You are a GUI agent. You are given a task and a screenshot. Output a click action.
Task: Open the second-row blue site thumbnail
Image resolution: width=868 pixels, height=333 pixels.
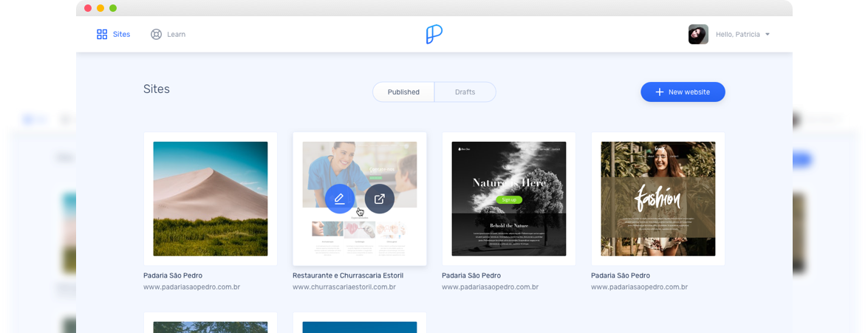[360, 327]
